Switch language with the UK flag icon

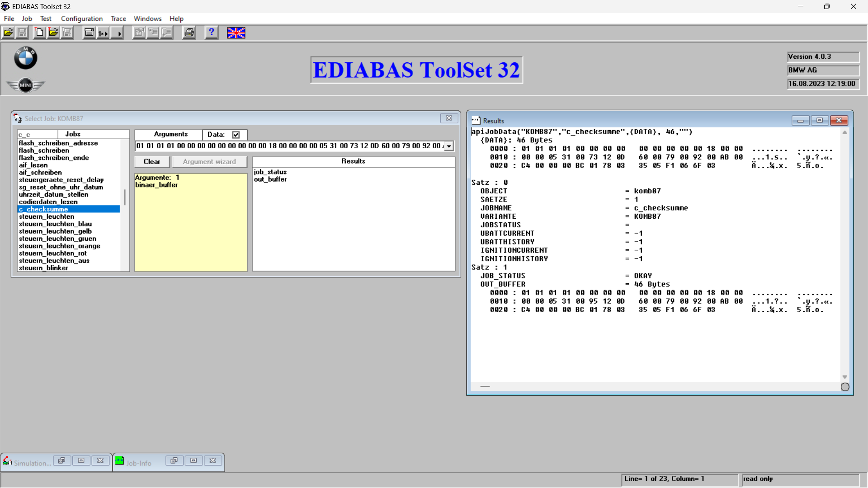click(236, 33)
